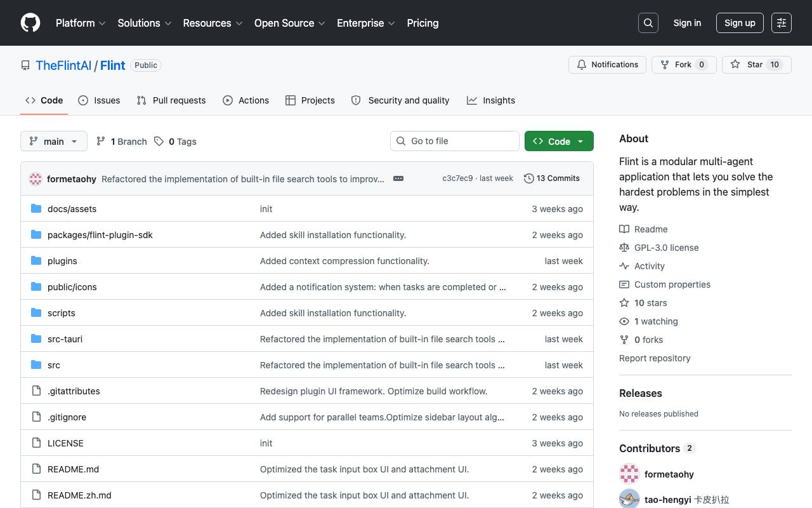Open the Pricing page
Viewport: 812px width, 508px height.
422,23
